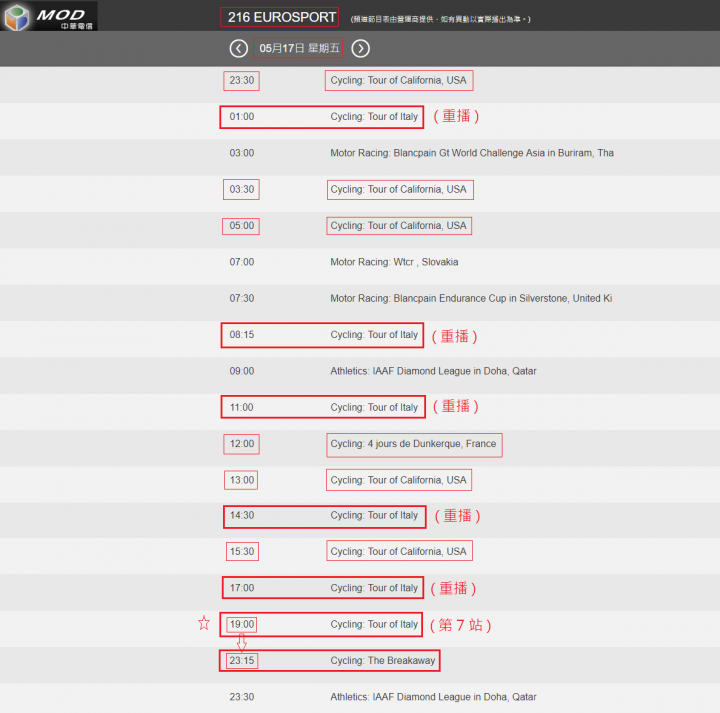Go to previous day arrow
The image size is (720, 713).
pos(238,49)
